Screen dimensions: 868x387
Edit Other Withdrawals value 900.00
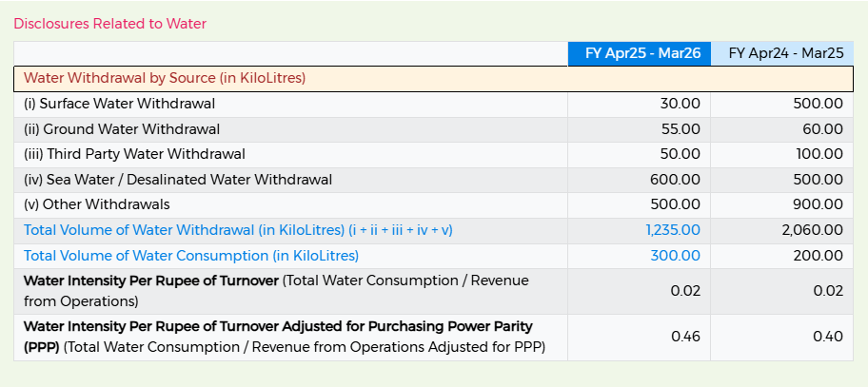pyautogui.click(x=782, y=205)
